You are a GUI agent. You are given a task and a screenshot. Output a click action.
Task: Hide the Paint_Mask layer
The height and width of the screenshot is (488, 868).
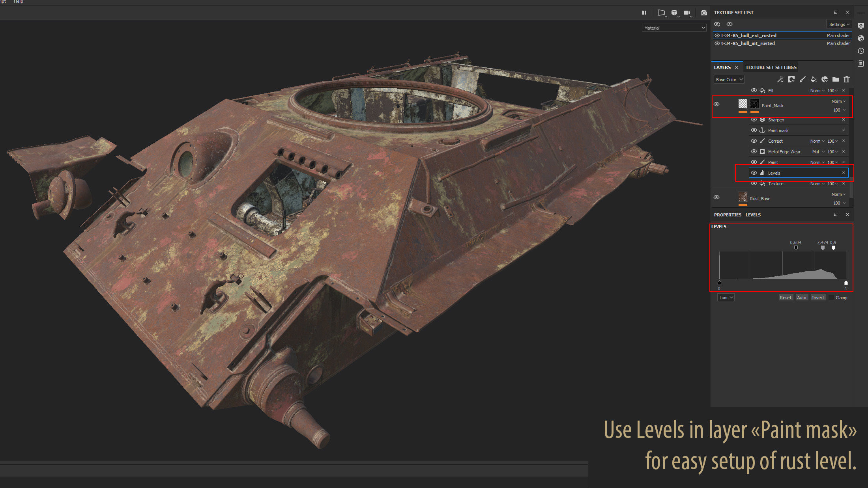716,104
